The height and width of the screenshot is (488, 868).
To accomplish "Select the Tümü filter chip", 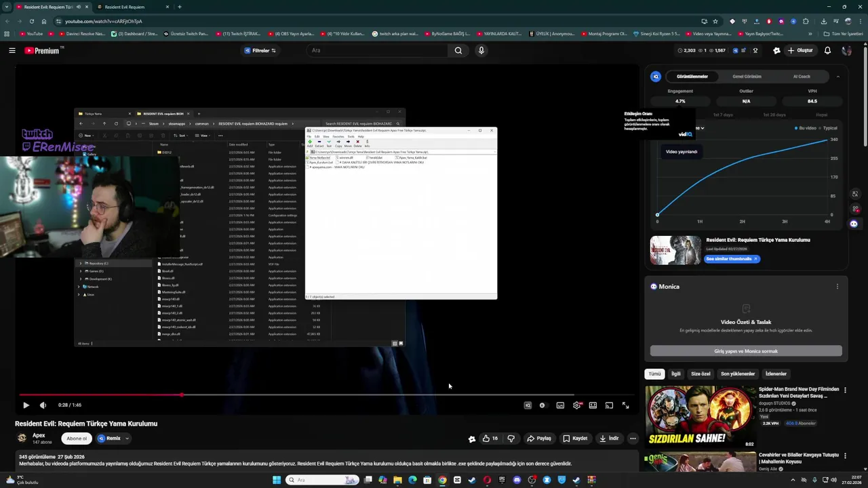I will (x=654, y=374).
